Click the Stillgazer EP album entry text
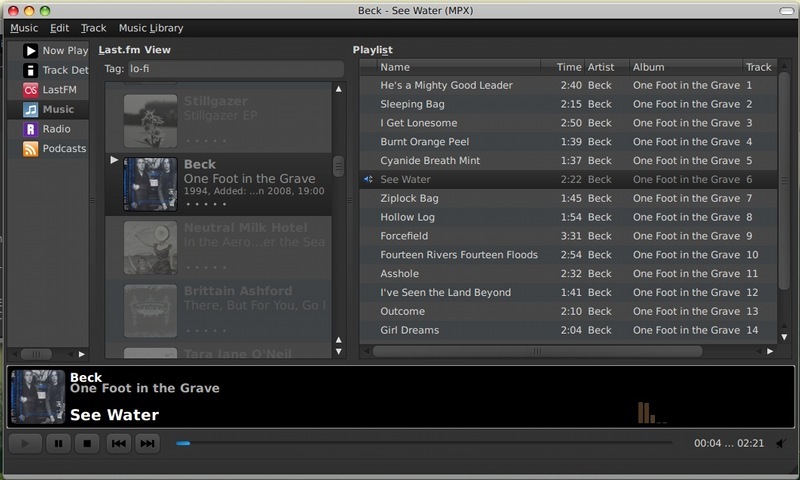The height and width of the screenshot is (480, 800). (220, 116)
